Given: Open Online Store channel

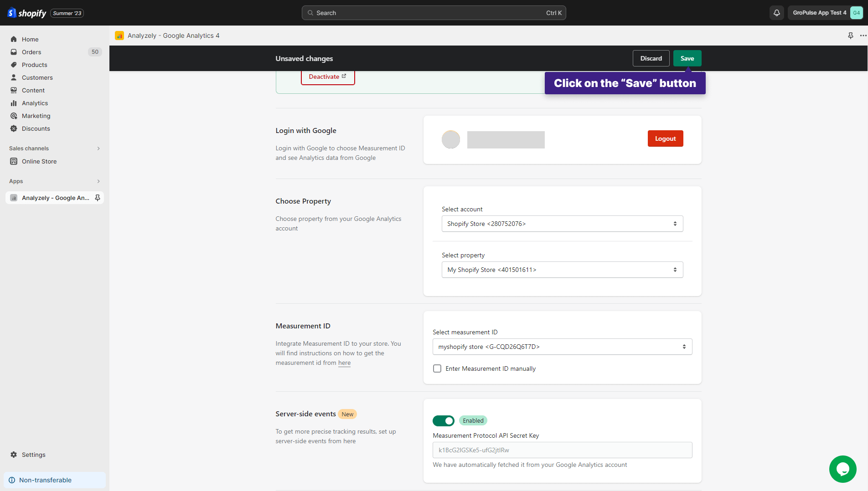Looking at the screenshot, I should [x=39, y=161].
